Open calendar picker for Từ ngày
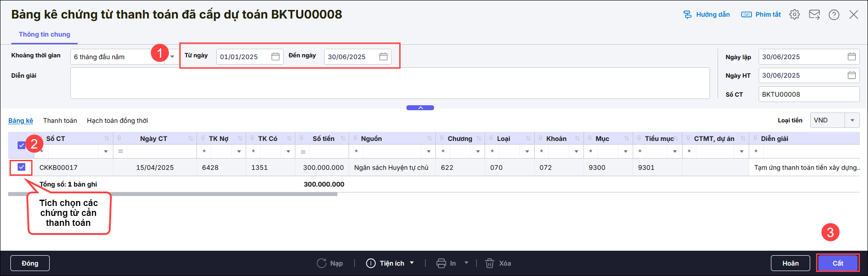This screenshot has height=276, width=868. (x=275, y=56)
